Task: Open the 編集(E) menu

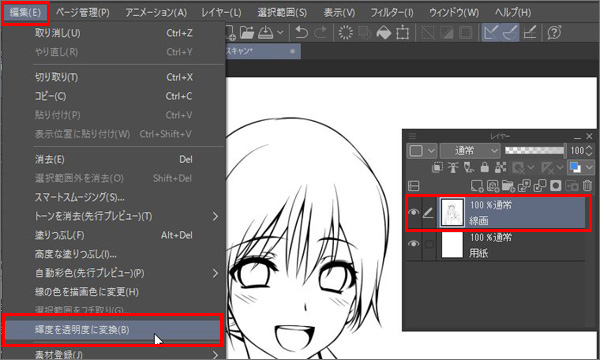Action: (x=25, y=13)
